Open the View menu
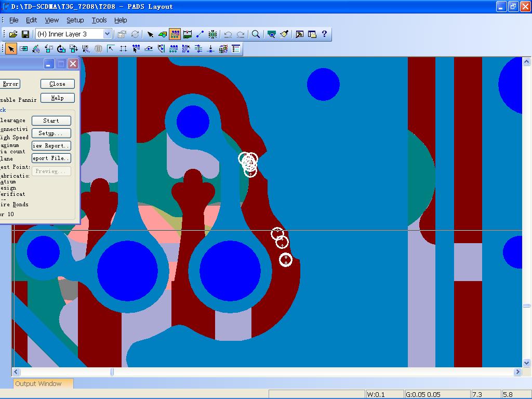The width and height of the screenshot is (532, 399). tap(51, 20)
